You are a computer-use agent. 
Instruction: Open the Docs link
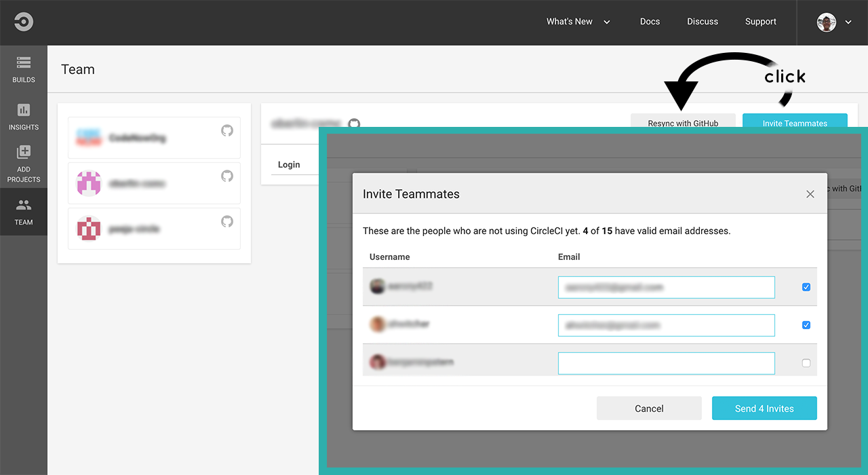pos(650,22)
